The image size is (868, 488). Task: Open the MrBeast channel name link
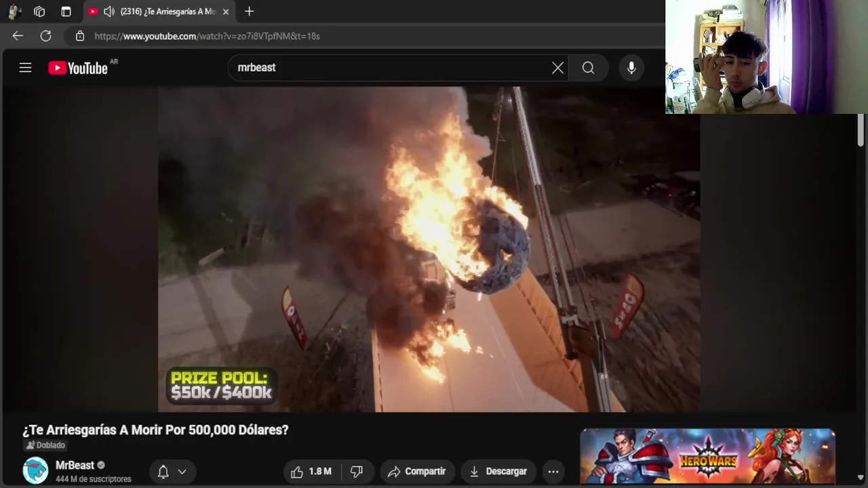pyautogui.click(x=75, y=465)
